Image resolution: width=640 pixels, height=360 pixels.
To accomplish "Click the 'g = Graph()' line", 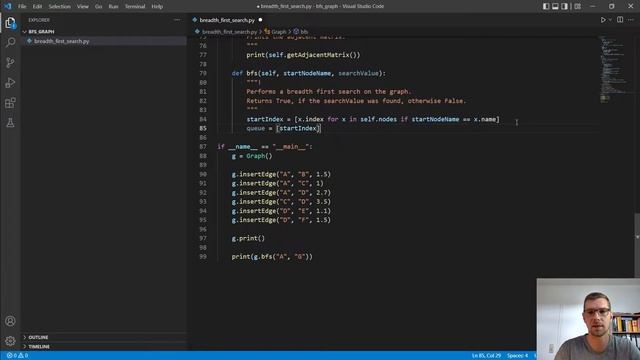I will [x=252, y=156].
